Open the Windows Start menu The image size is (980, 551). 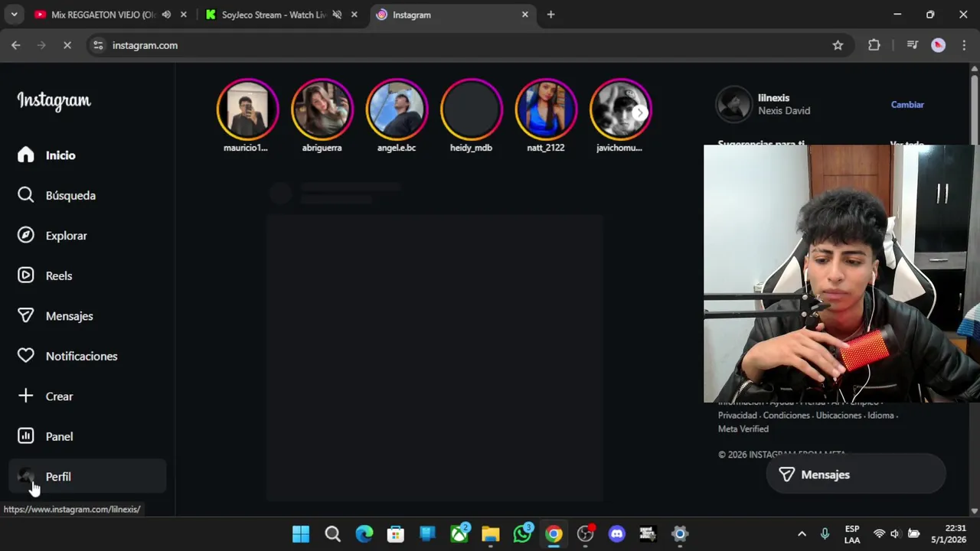pyautogui.click(x=301, y=533)
